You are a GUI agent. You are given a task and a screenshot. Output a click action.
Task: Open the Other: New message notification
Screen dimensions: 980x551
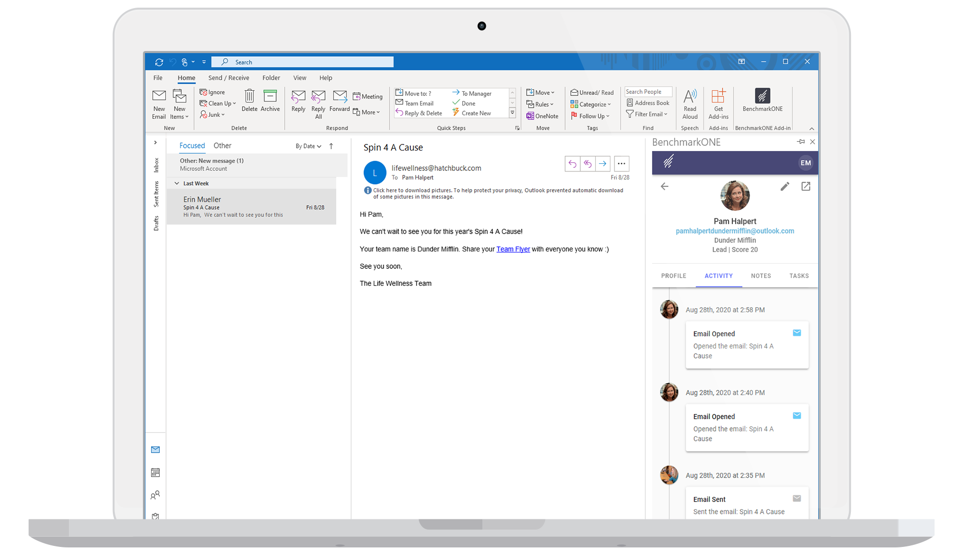257,165
